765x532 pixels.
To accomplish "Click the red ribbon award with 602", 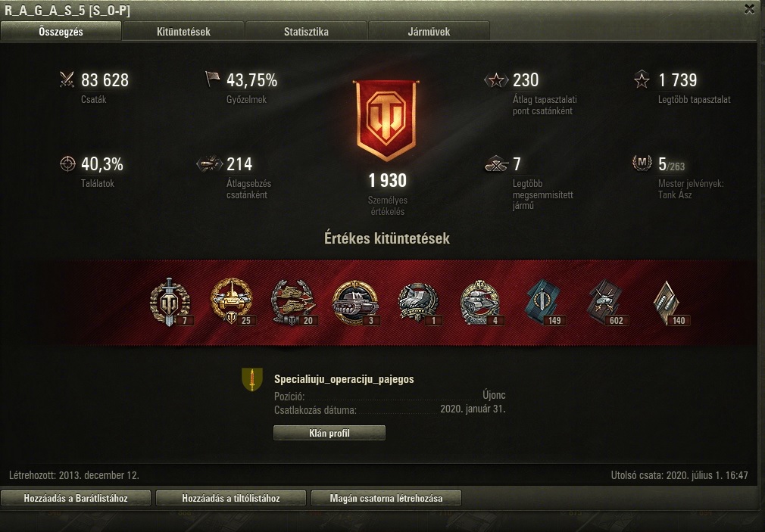I will 607,303.
